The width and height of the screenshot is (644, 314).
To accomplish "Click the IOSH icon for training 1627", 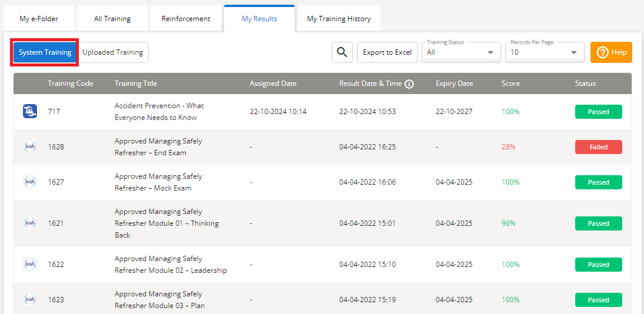I will (x=30, y=182).
